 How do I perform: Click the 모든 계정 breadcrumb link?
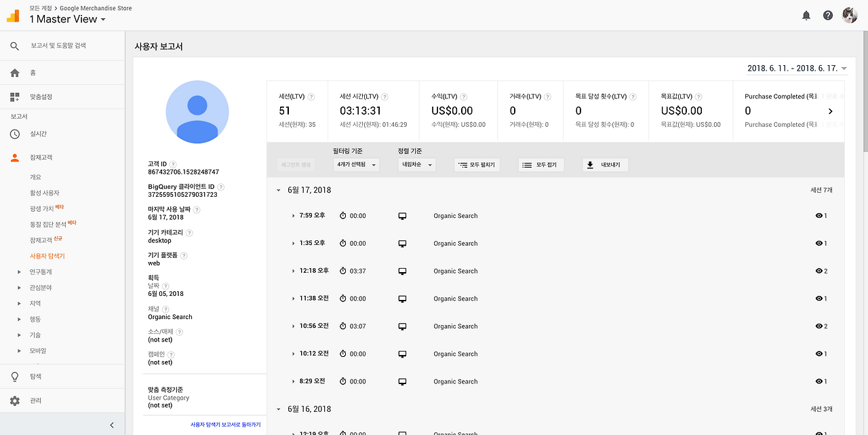click(39, 8)
